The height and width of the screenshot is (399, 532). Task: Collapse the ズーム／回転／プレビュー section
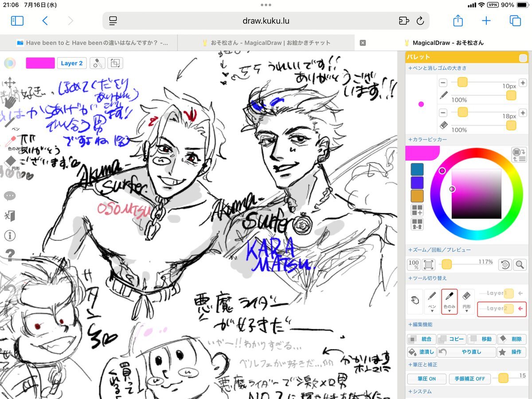pos(439,250)
